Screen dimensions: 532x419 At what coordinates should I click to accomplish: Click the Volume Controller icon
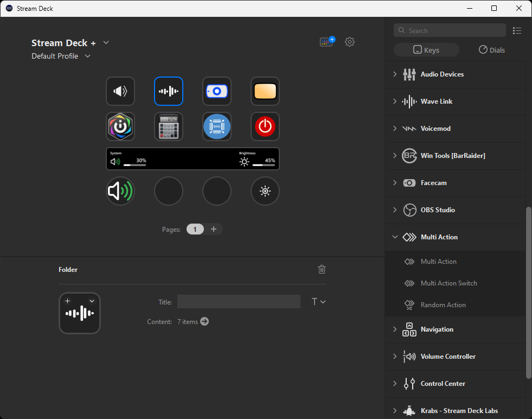pos(409,357)
